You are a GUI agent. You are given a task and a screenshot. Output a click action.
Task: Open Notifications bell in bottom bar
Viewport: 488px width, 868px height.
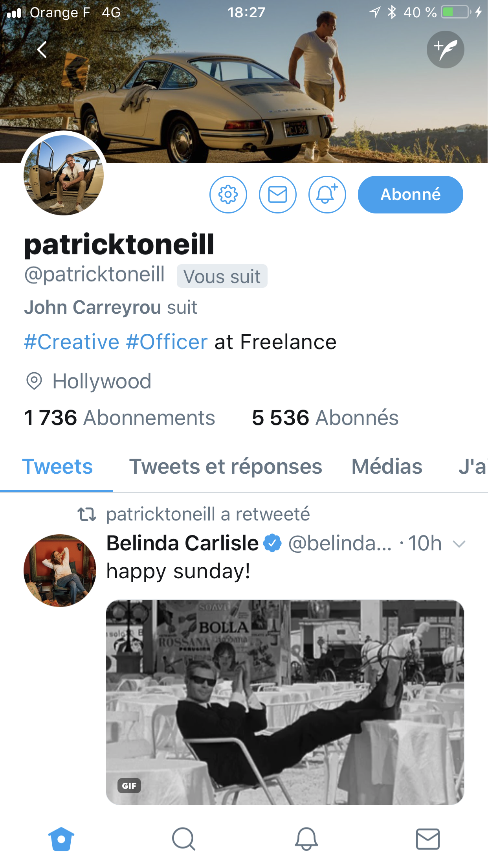pos(306,839)
